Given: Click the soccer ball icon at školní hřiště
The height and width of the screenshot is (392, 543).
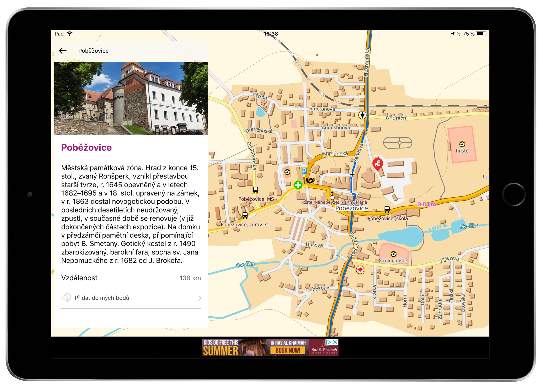Looking at the screenshot, I should coord(393,254).
